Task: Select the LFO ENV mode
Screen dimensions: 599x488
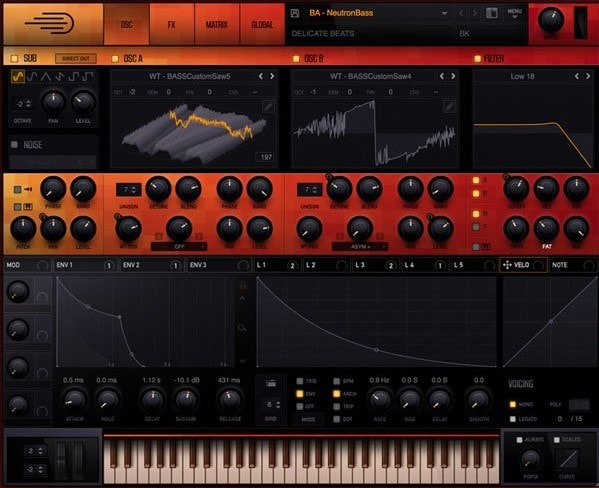Action: coord(300,394)
